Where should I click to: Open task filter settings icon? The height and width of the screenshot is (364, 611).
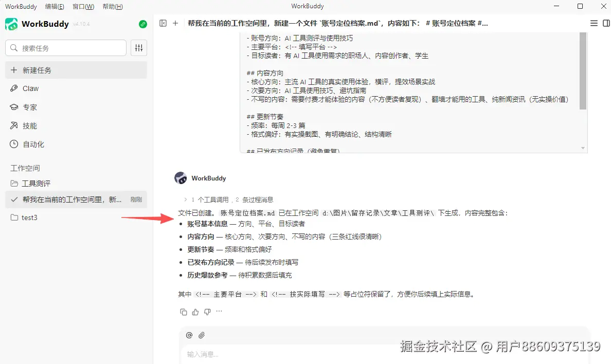click(x=139, y=48)
